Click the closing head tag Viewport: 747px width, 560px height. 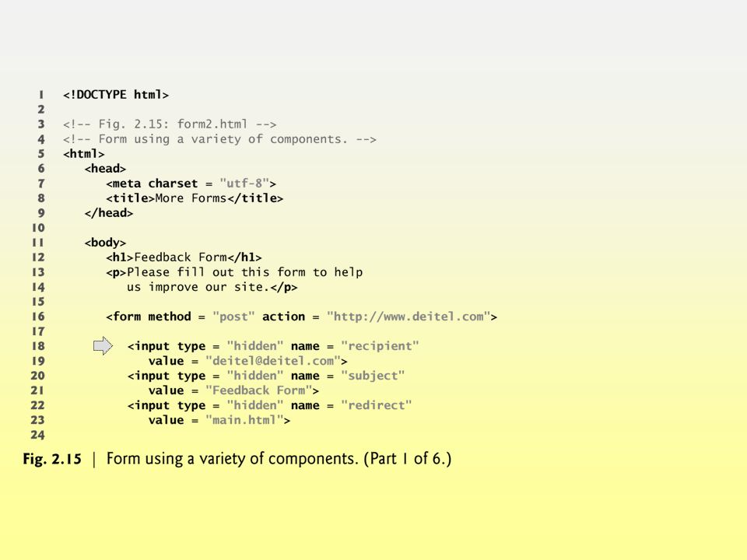109,213
